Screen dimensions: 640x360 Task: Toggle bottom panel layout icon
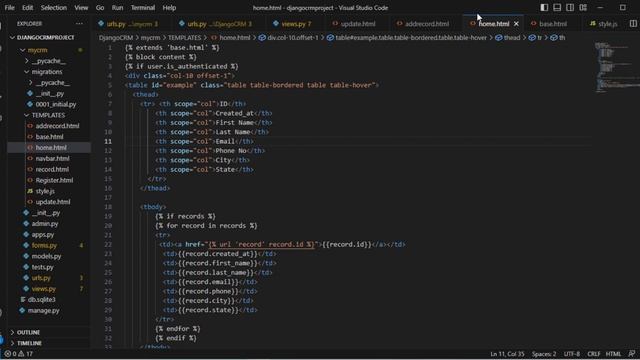[x=557, y=7]
